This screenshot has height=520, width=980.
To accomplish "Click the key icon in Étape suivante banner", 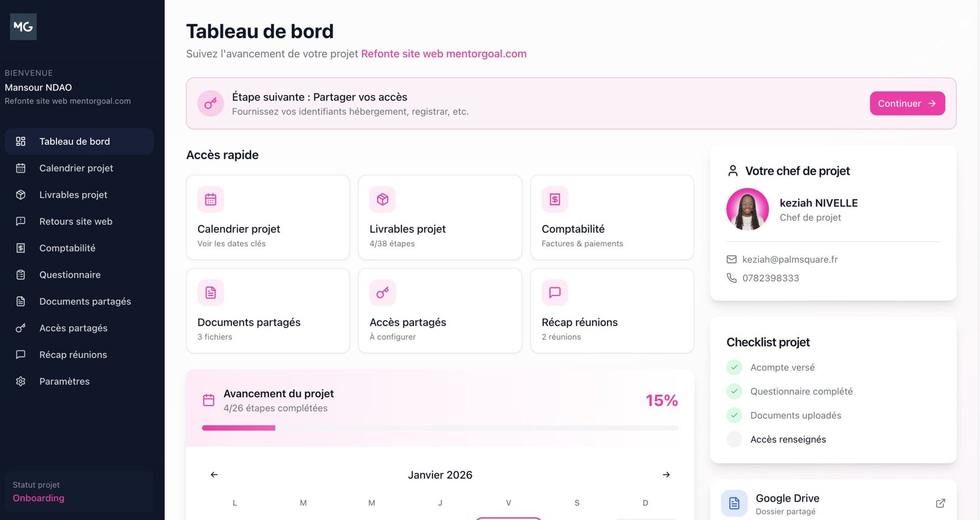I will click(211, 104).
